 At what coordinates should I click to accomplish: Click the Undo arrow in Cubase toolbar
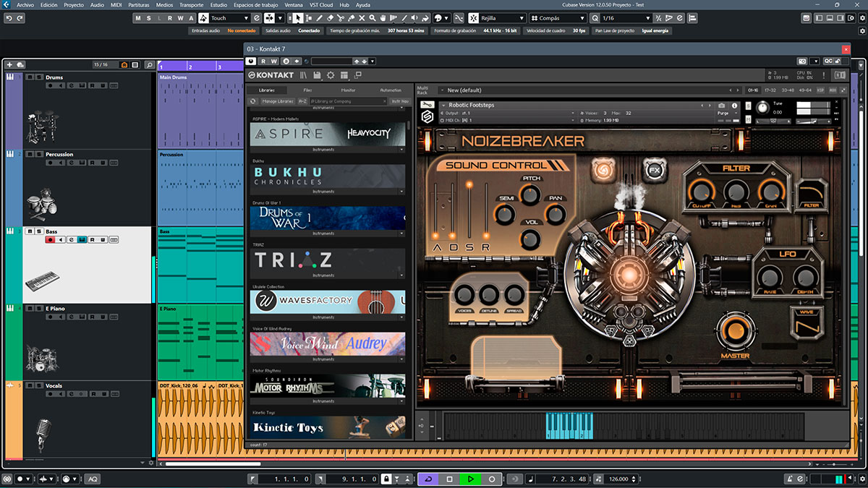point(9,17)
